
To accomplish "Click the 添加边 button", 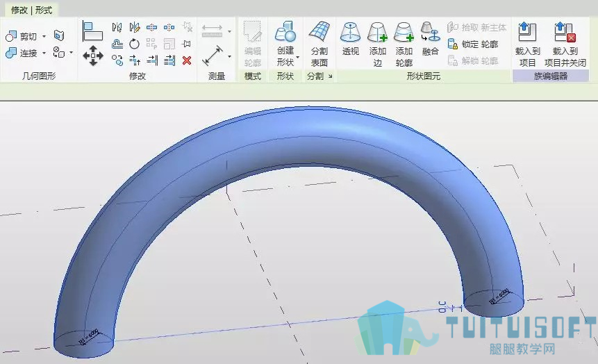I will tap(378, 44).
